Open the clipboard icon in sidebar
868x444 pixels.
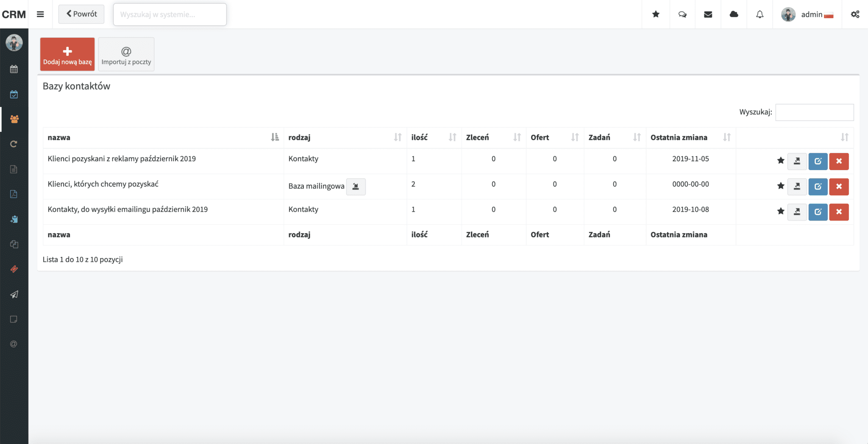tap(14, 219)
